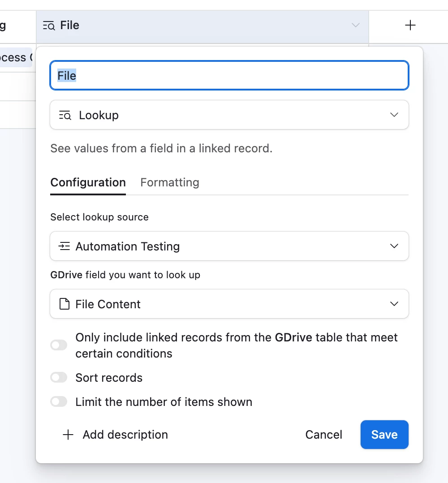Turn on Limit the number of items shown

tap(59, 402)
